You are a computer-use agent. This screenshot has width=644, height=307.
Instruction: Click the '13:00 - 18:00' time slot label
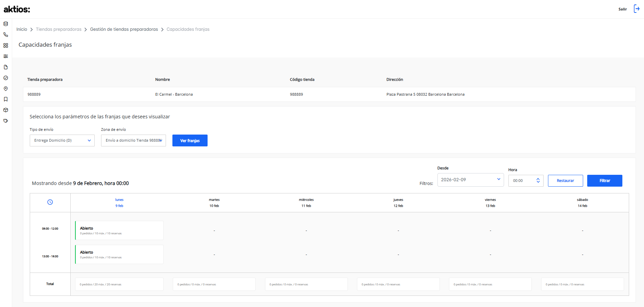(50, 256)
